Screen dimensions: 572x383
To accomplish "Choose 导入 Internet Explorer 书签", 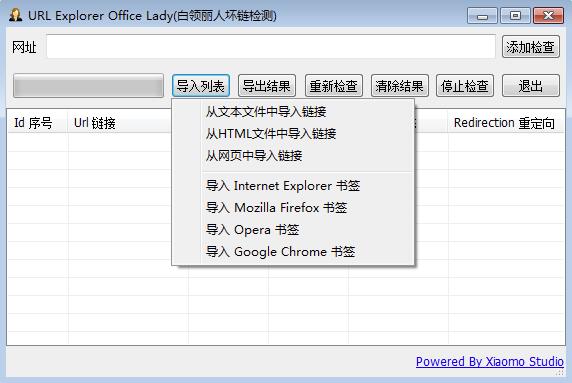I will [293, 186].
